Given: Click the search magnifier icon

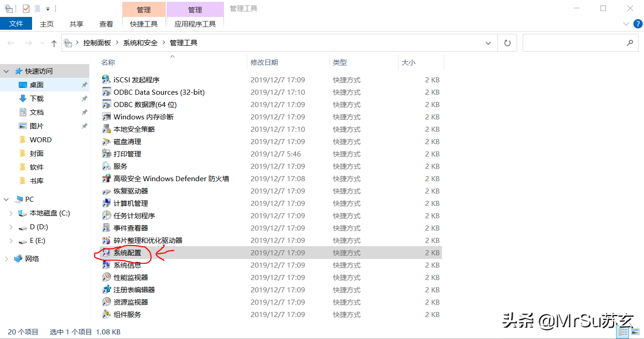Looking at the screenshot, I should coord(630,43).
